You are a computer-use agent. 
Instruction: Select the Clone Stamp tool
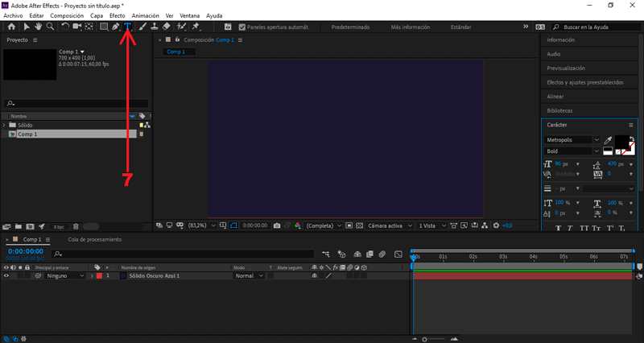click(x=154, y=27)
